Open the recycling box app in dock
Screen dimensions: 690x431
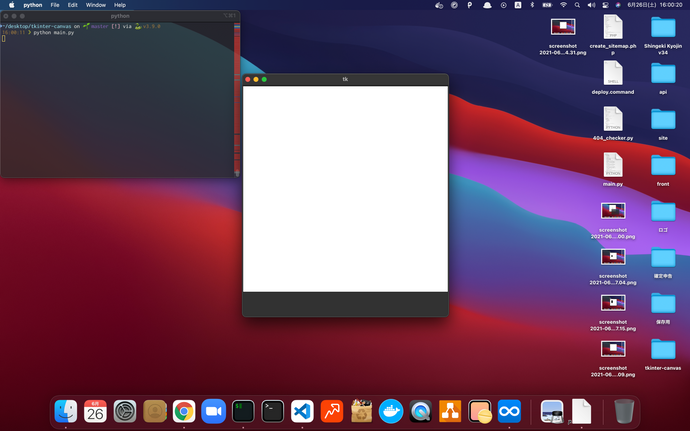tap(361, 411)
